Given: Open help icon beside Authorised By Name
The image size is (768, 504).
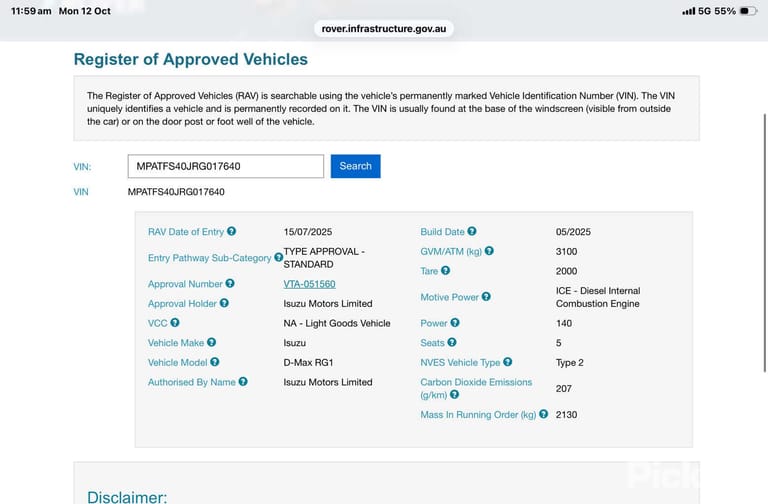Looking at the screenshot, I should (243, 381).
